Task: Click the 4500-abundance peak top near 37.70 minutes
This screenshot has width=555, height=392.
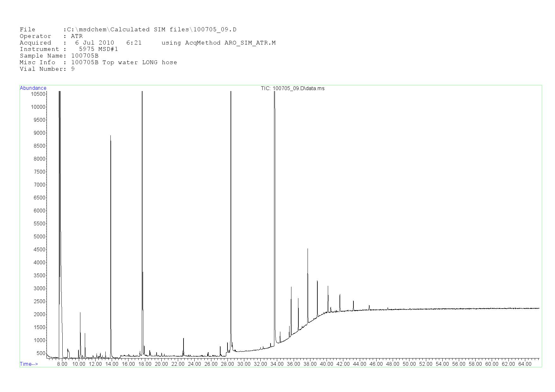Action: (x=308, y=249)
